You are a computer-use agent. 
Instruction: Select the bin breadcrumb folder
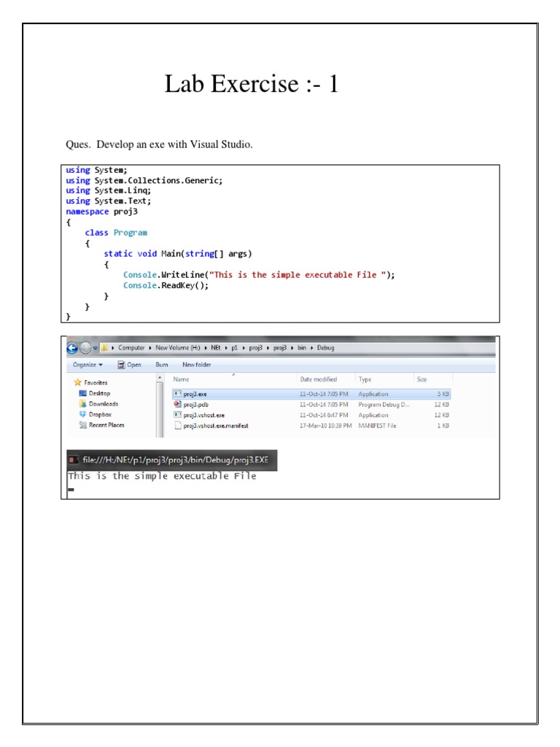302,348
